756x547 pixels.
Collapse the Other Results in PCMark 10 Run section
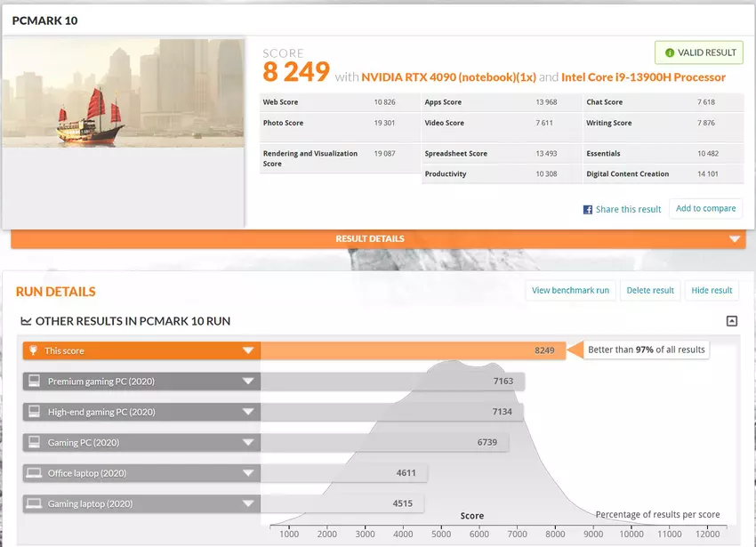[x=731, y=321]
